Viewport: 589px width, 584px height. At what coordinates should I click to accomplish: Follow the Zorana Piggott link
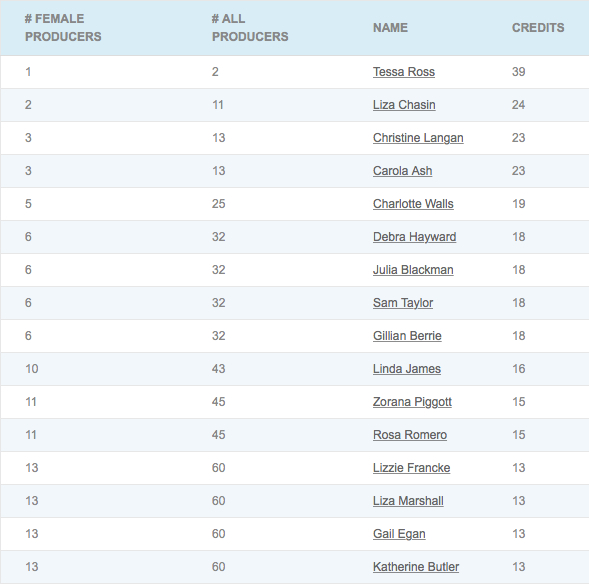(412, 402)
